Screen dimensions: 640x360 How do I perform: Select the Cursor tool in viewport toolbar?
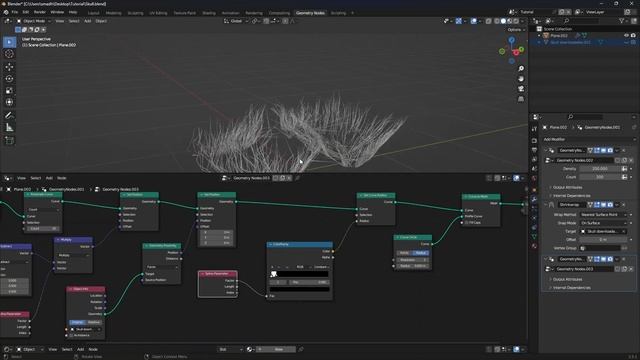click(9, 54)
